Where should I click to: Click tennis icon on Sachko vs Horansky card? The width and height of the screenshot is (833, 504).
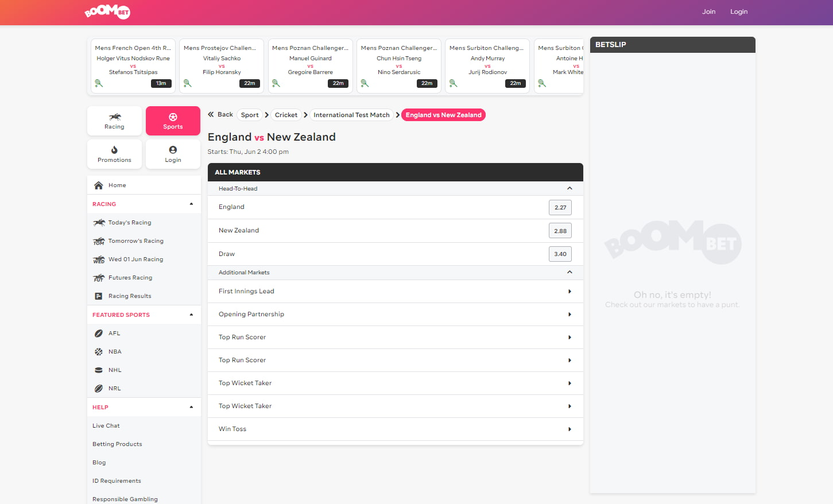tap(187, 83)
